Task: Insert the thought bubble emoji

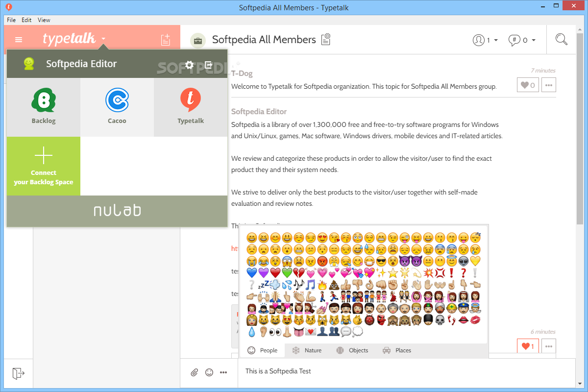Action: click(x=358, y=332)
